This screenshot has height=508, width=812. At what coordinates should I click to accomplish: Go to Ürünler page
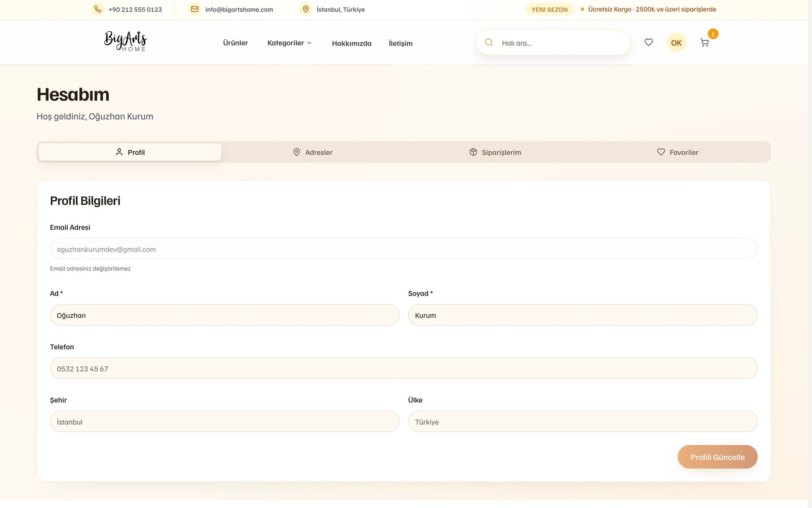pyautogui.click(x=236, y=43)
